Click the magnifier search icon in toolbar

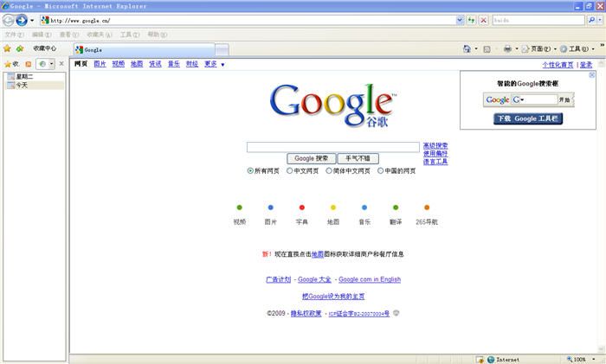(591, 20)
